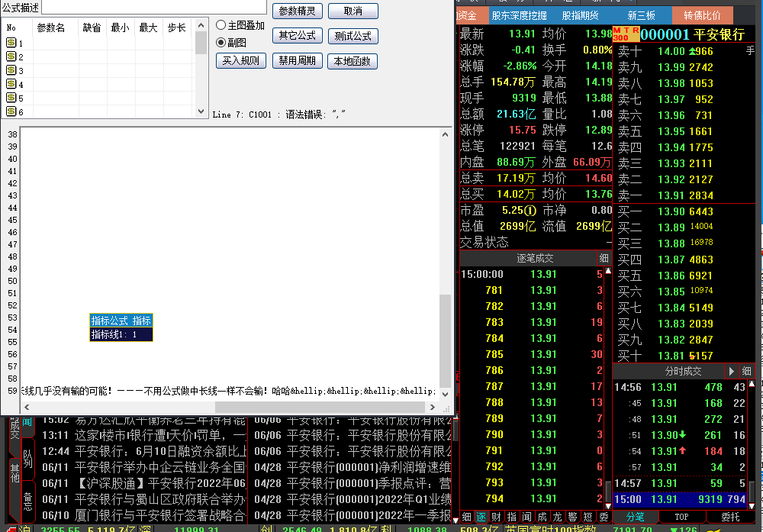Viewport: 763px width, 532px height.
Task: Click the play arrow beside 分时成交
Action: (732, 372)
